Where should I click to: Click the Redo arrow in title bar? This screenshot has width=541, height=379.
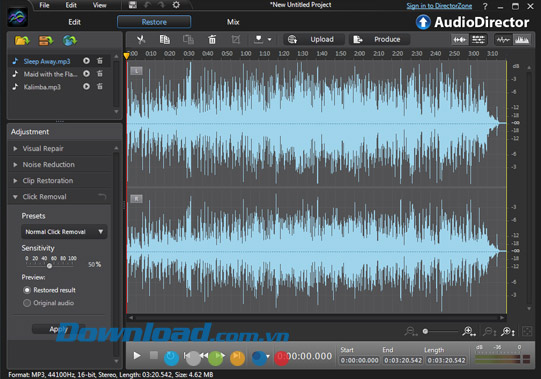[x=161, y=5]
